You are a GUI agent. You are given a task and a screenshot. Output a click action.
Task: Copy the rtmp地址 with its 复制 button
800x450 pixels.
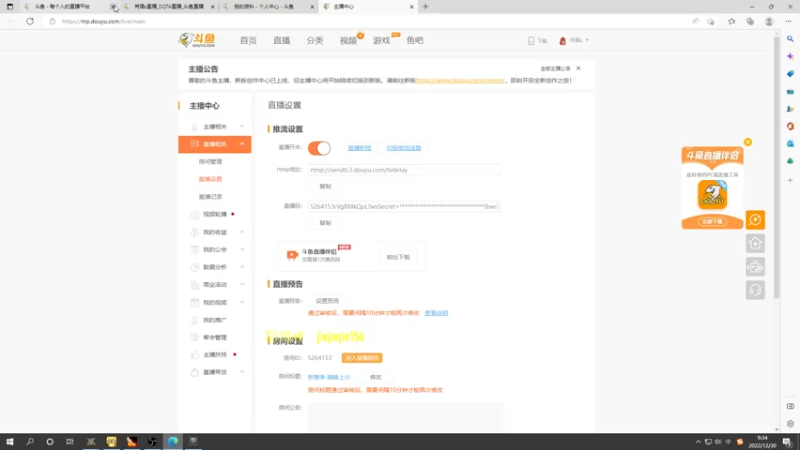click(x=325, y=186)
